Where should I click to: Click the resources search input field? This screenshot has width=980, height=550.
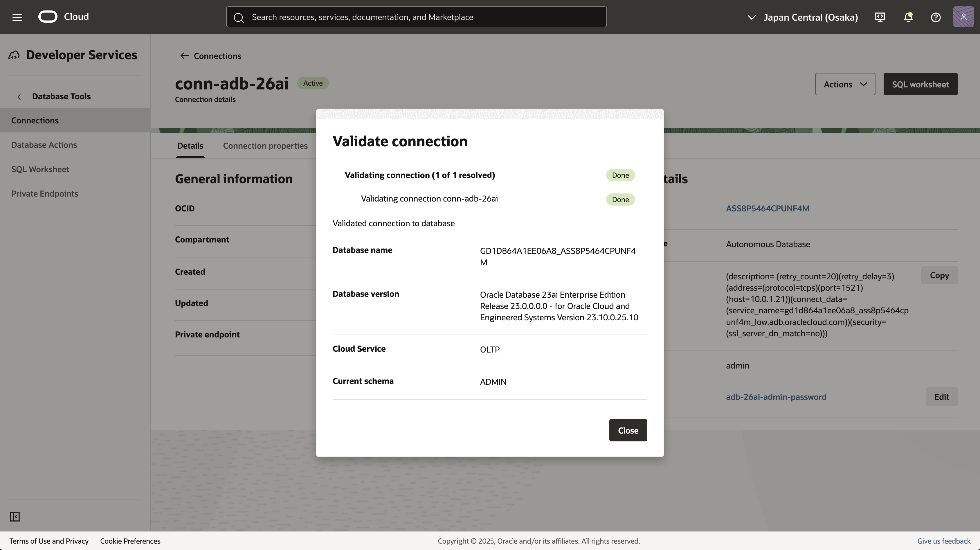[419, 17]
